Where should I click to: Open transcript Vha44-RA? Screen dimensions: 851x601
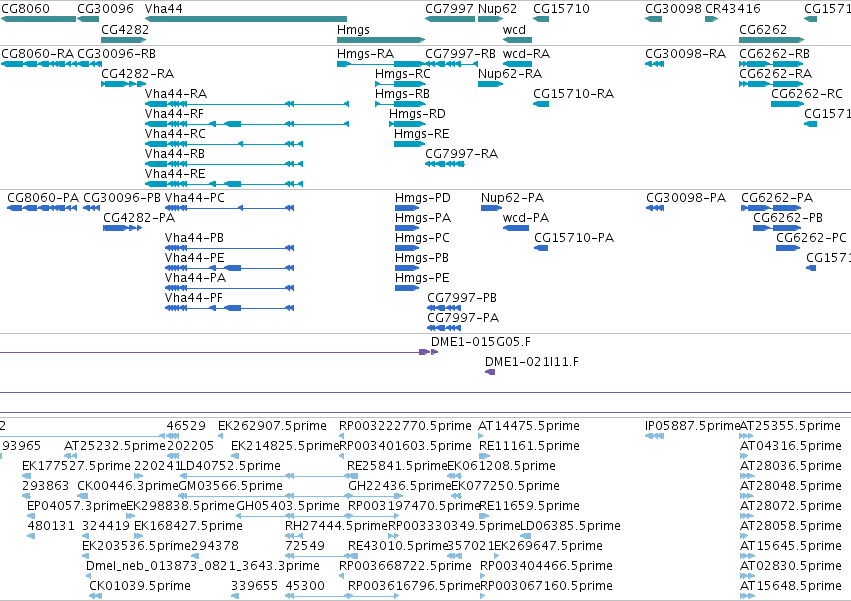tap(176, 94)
